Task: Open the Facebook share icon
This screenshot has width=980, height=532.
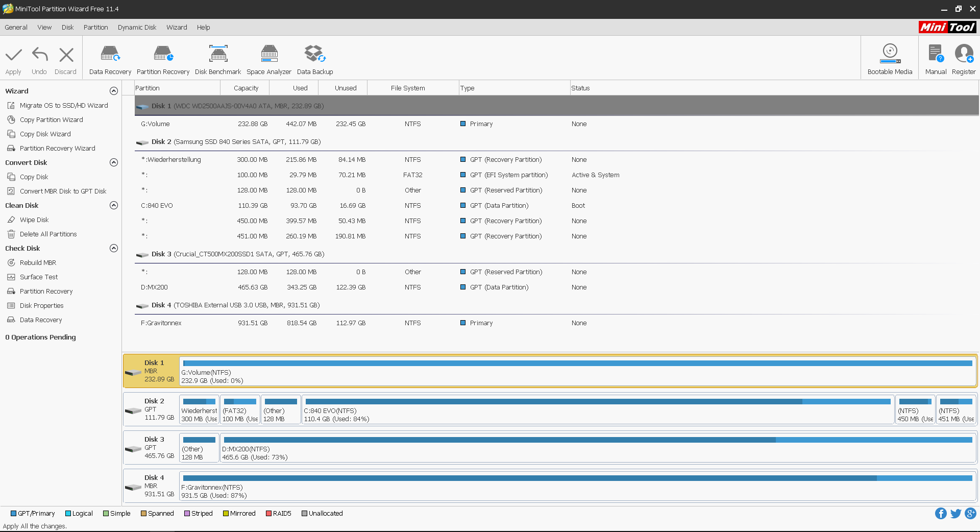Action: 941,514
